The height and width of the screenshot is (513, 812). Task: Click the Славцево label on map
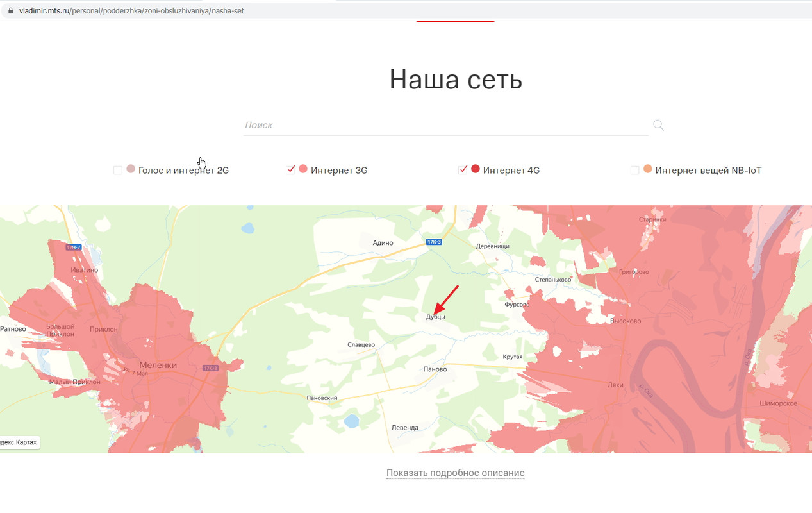(361, 345)
